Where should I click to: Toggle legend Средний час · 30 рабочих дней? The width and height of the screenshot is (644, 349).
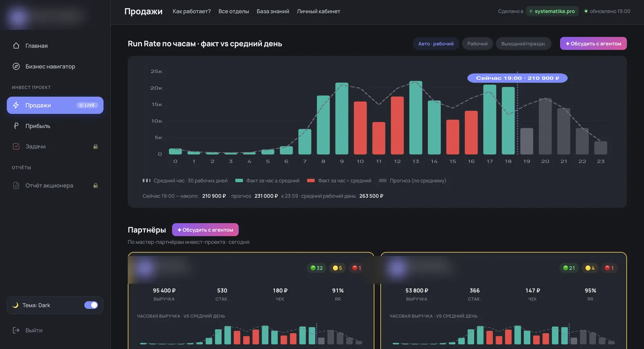click(x=185, y=181)
